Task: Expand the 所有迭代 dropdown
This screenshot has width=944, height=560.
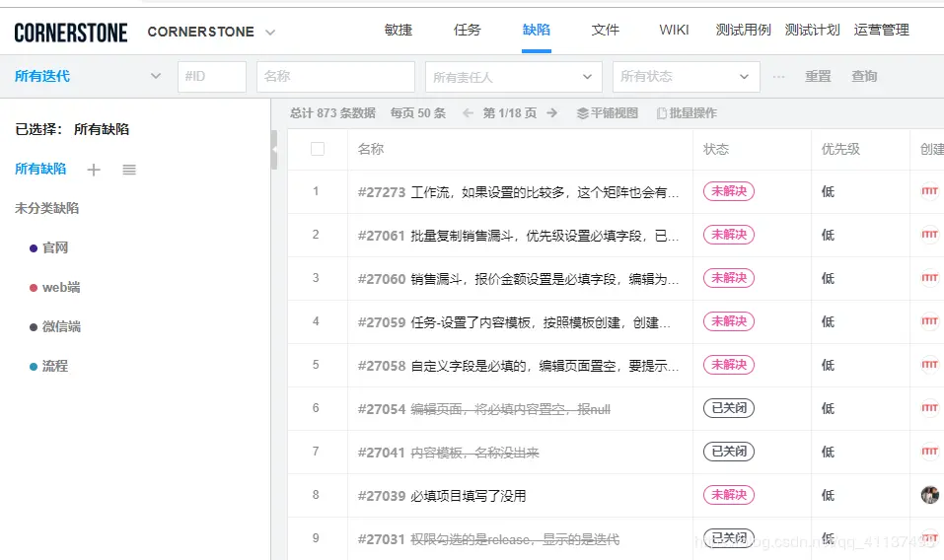Action: (x=88, y=76)
